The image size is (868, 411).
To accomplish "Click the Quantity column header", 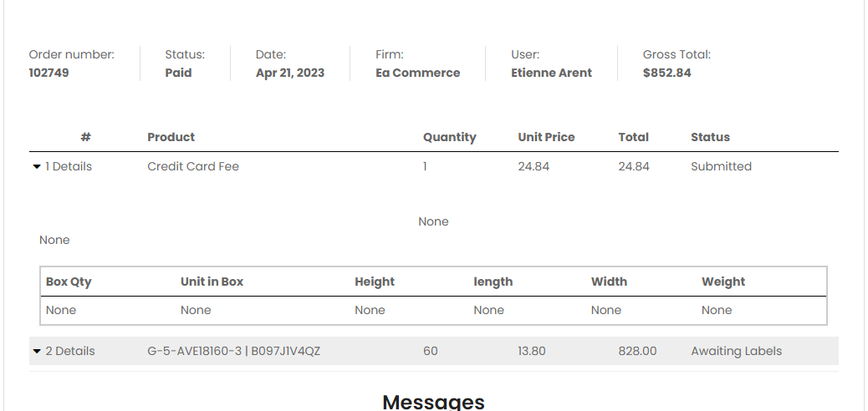I will [450, 137].
